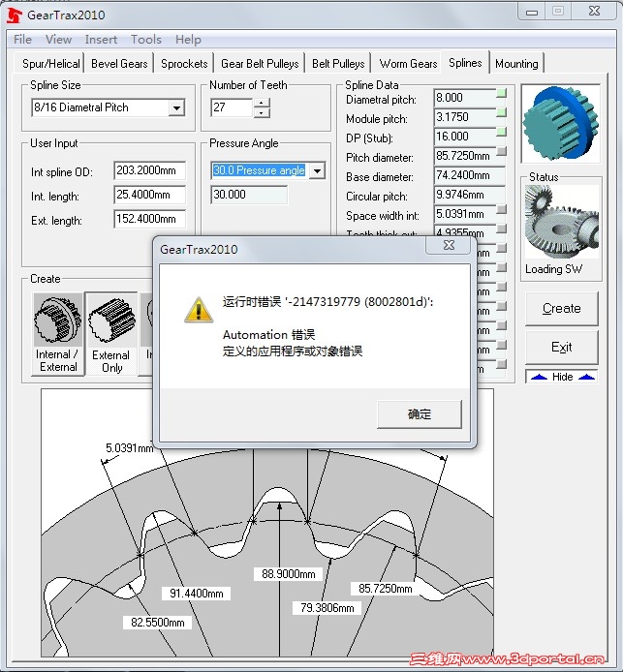The width and height of the screenshot is (623, 672).
Task: Click the blue spline gear preview image
Action: [560, 124]
